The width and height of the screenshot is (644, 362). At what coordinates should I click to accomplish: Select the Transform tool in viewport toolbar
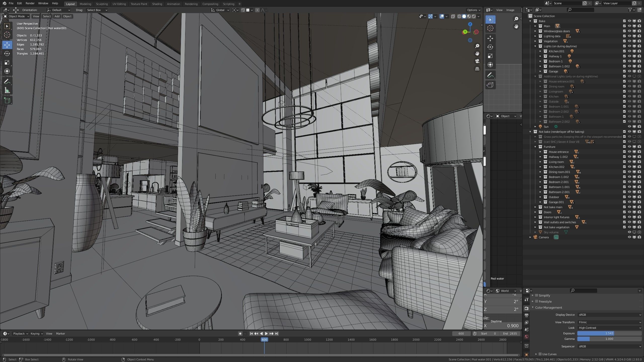[7, 71]
